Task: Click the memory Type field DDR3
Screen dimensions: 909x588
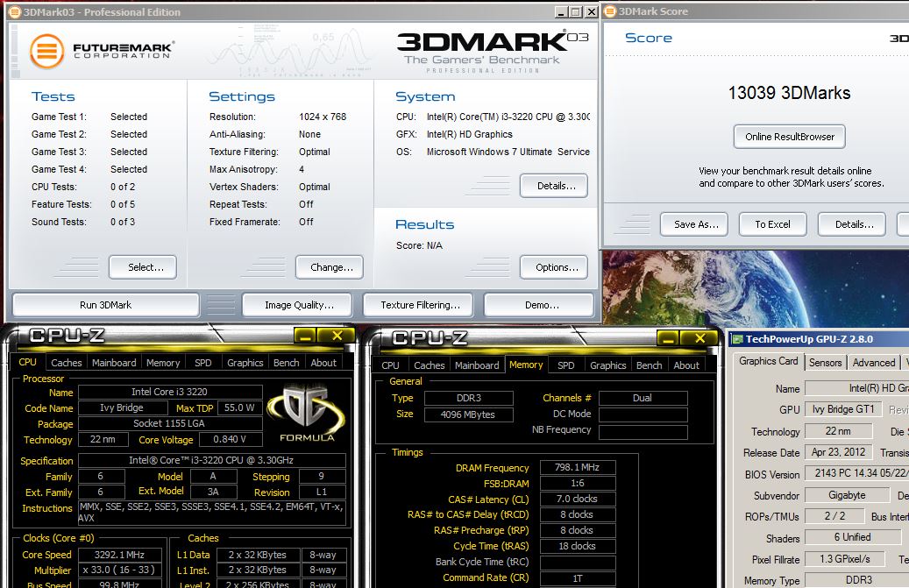Action: click(x=468, y=399)
